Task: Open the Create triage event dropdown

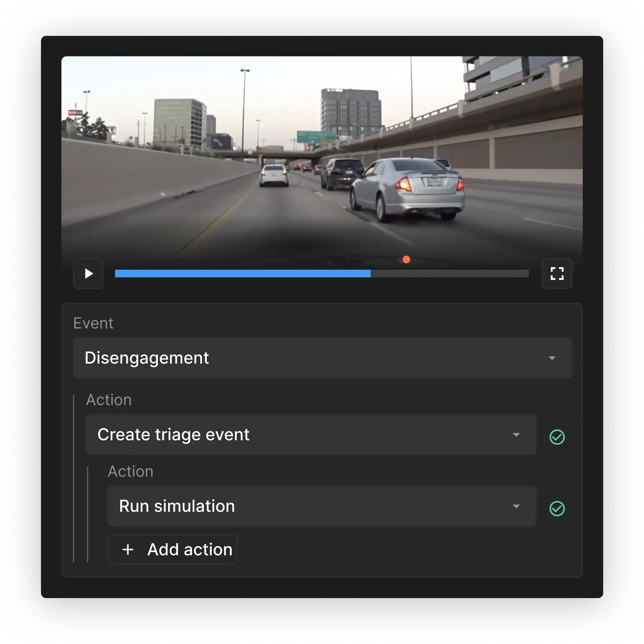Action: coord(311,435)
